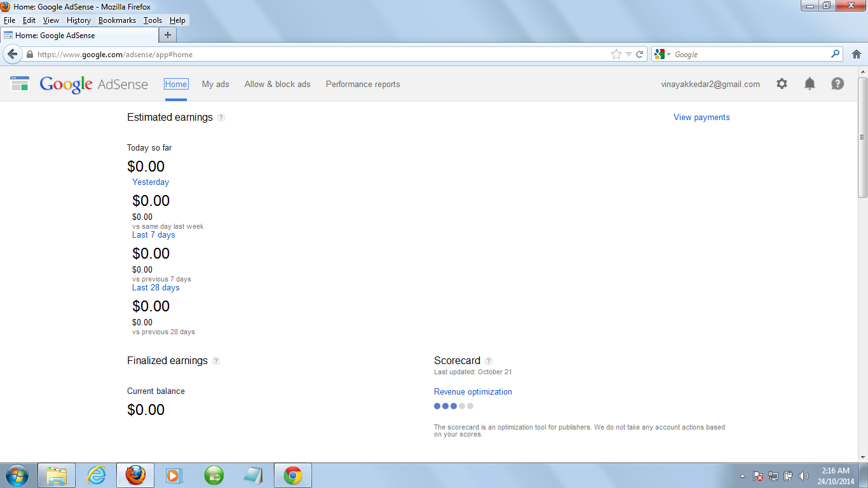868x488 pixels.
Task: Click the Revenue optimization score dots
Action: click(454, 406)
